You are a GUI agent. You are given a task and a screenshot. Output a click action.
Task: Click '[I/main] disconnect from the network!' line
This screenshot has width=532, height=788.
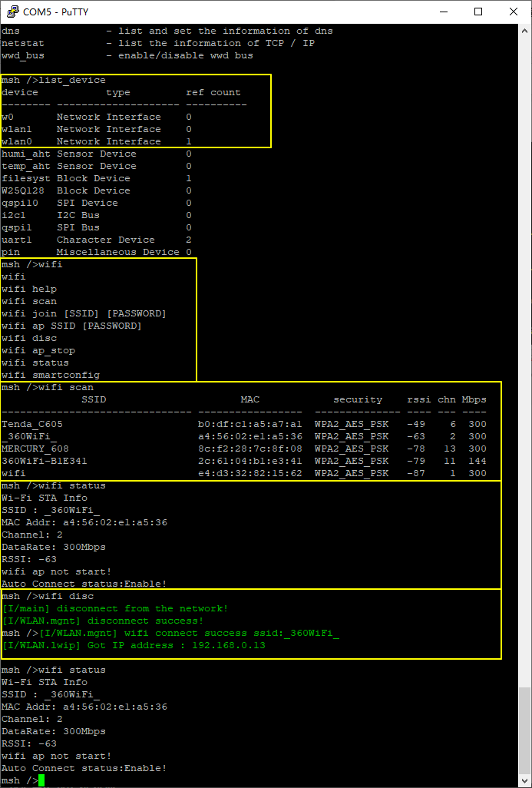click(115, 608)
